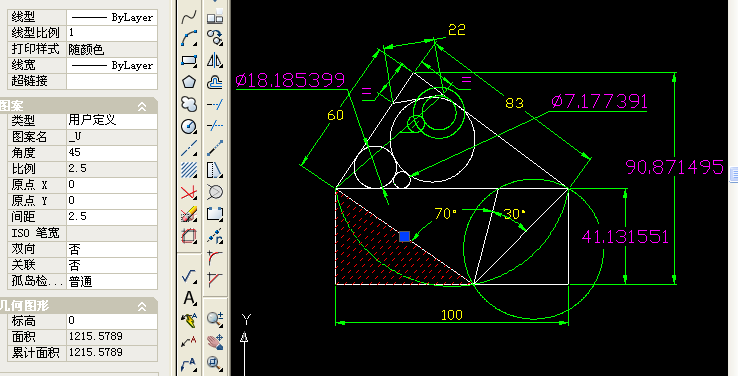Open the 打印样式 随颜色 field
The width and height of the screenshot is (738, 376).
(x=112, y=49)
